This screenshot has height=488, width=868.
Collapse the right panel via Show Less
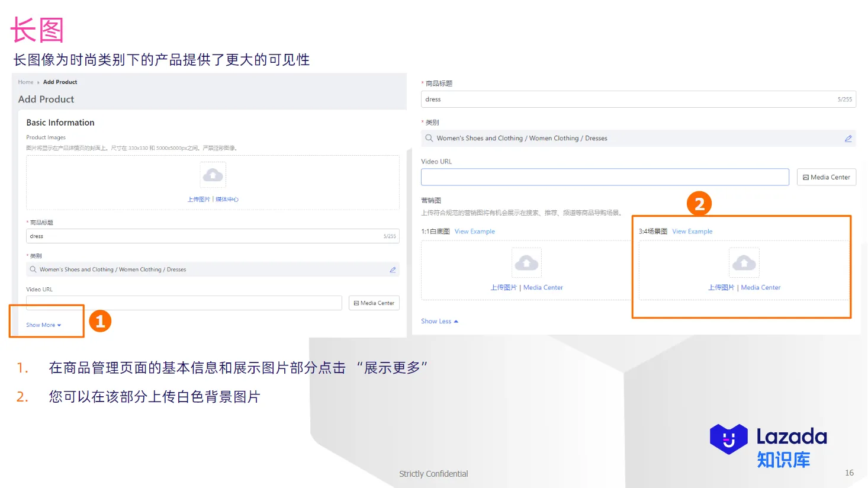(x=436, y=321)
